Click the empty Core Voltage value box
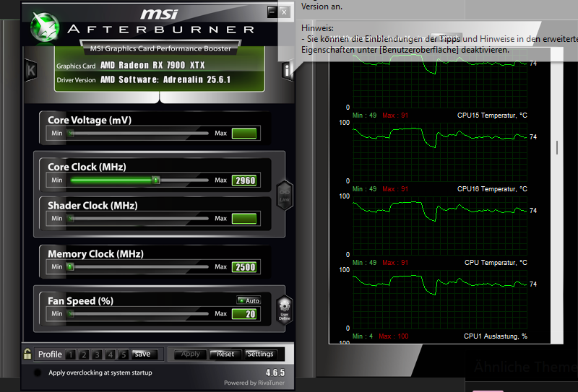Image resolution: width=578 pixels, height=392 pixels. [x=244, y=134]
